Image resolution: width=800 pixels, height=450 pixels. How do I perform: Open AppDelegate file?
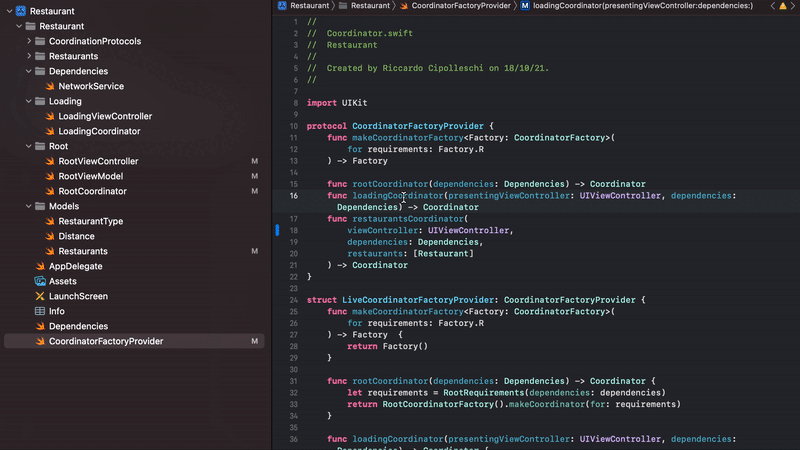[x=76, y=266]
